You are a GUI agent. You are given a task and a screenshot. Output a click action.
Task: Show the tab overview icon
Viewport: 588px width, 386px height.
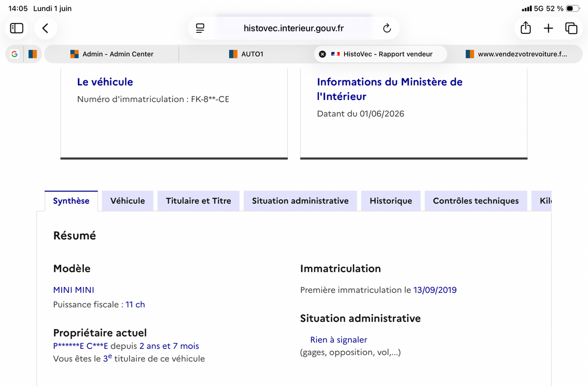(x=571, y=28)
